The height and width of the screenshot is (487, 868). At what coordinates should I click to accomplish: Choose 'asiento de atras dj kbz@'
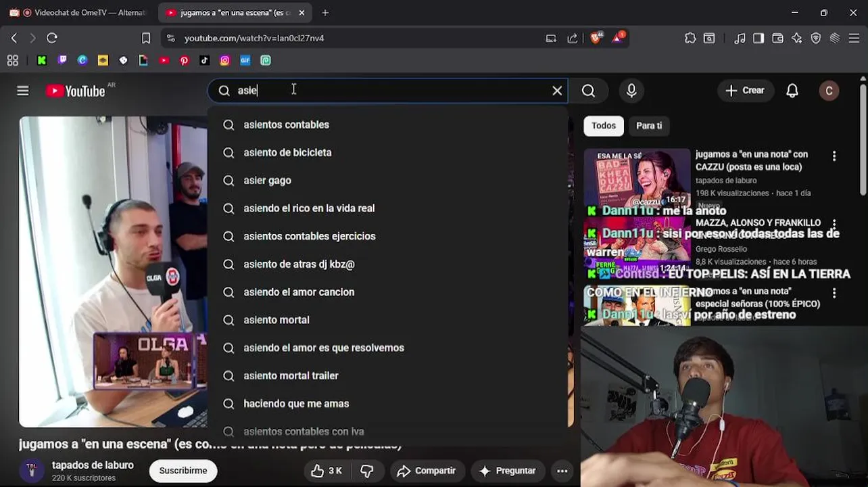coord(388,264)
